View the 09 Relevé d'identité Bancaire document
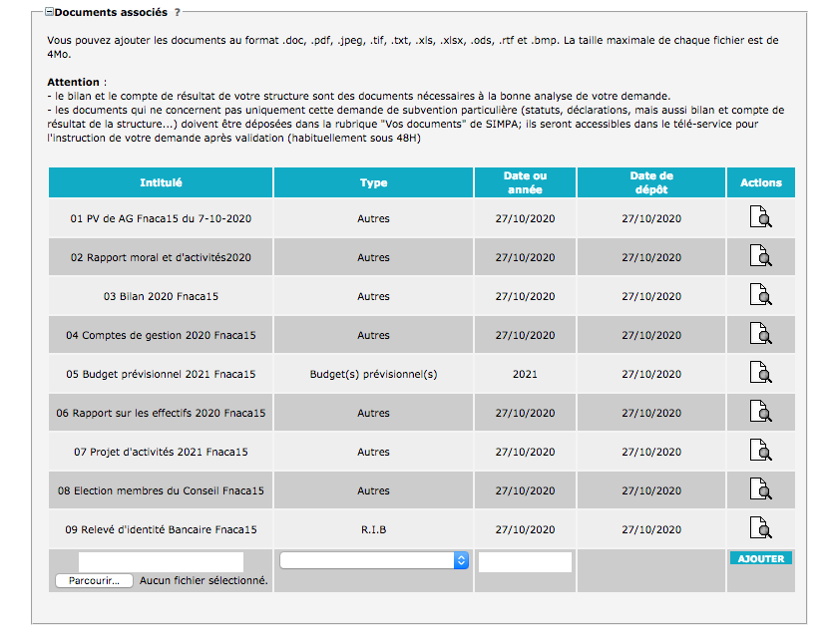This screenshot has height=644, width=828. [x=760, y=529]
